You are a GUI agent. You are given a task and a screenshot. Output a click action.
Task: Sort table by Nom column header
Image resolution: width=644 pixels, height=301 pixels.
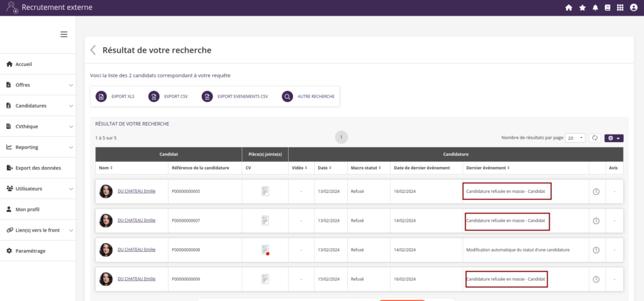pos(104,168)
